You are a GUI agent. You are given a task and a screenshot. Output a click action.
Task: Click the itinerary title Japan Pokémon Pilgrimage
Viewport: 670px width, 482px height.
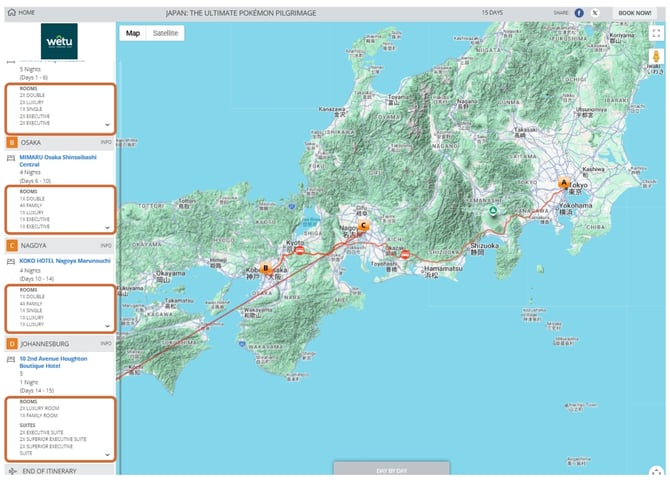pos(241,13)
